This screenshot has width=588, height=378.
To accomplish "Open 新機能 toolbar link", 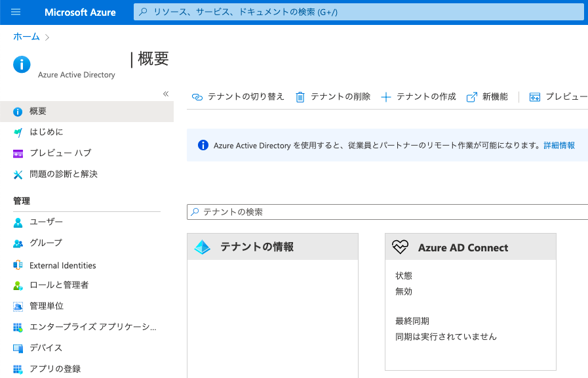I will 487,97.
